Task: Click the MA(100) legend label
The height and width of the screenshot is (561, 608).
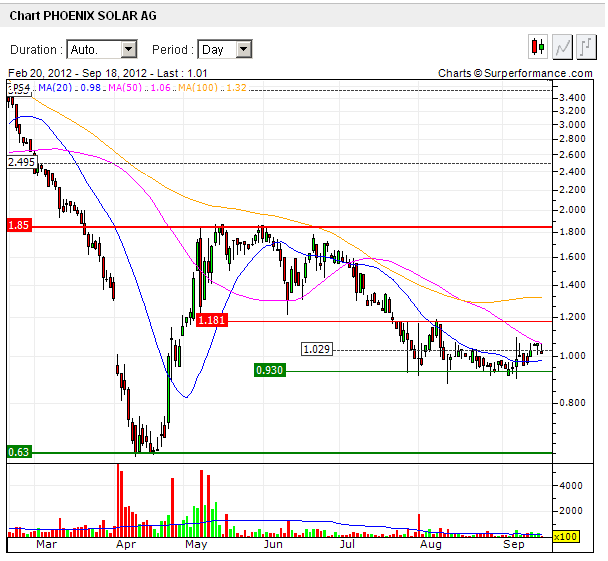Action: coord(200,89)
